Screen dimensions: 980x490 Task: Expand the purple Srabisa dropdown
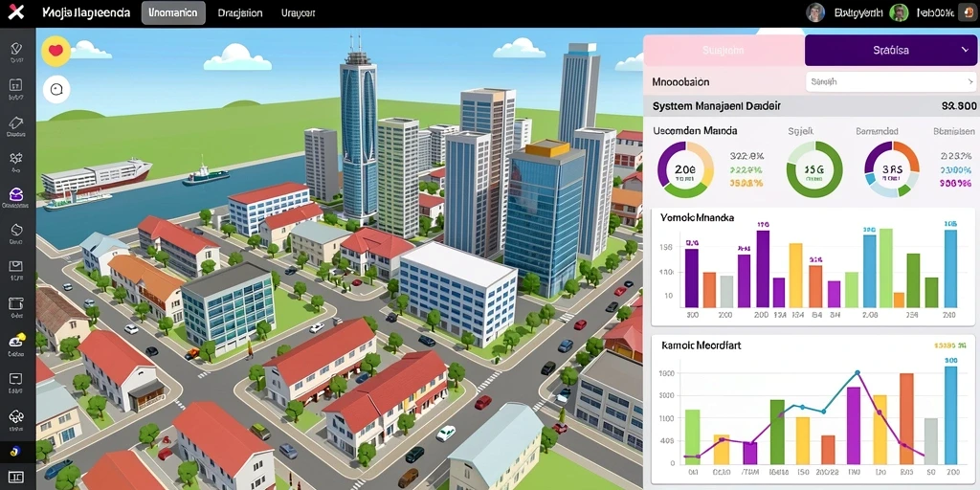click(x=892, y=51)
